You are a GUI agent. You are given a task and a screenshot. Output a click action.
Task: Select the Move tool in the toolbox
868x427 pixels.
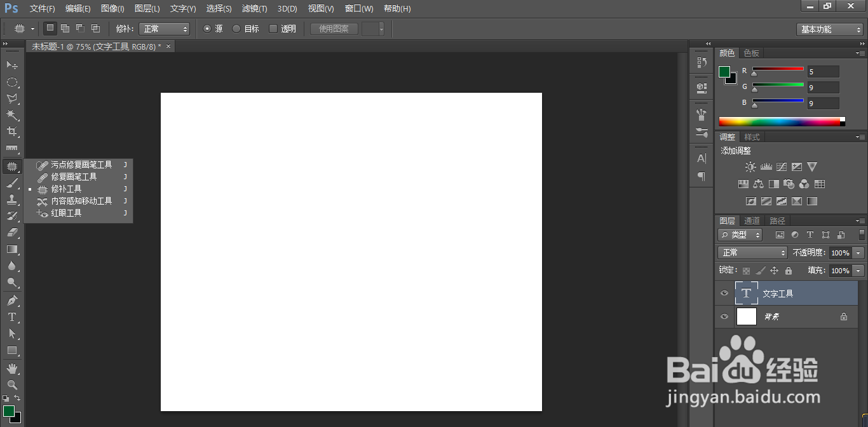(x=12, y=65)
